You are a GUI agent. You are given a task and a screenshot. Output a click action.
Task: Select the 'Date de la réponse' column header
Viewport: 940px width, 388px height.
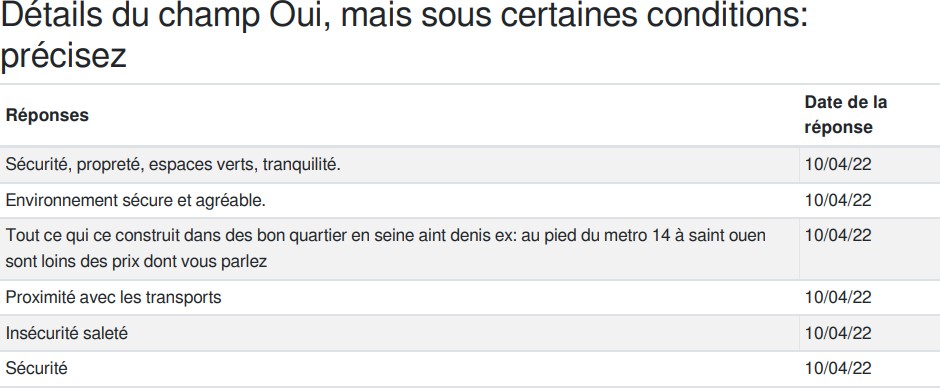click(x=845, y=115)
